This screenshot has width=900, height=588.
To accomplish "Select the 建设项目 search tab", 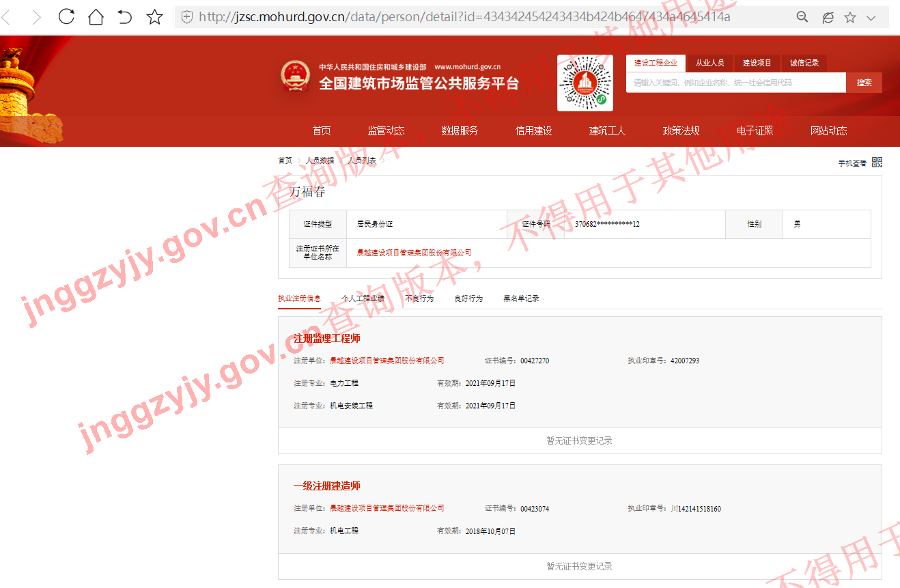I will point(757,63).
